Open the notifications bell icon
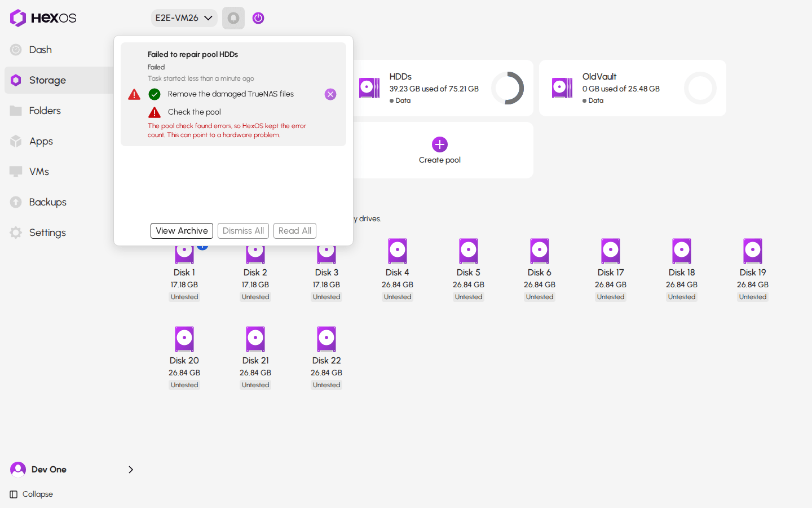Image resolution: width=812 pixels, height=508 pixels. click(x=233, y=18)
